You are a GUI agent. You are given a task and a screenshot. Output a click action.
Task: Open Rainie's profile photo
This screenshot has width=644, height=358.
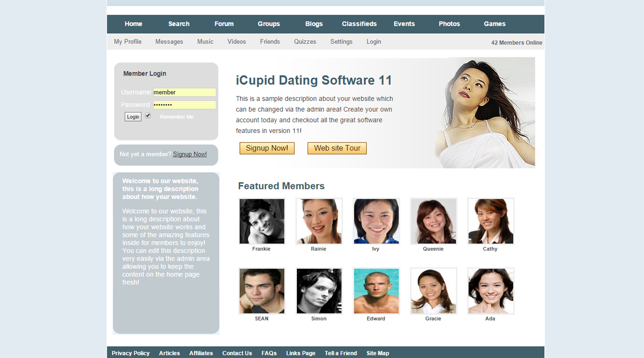pos(319,221)
